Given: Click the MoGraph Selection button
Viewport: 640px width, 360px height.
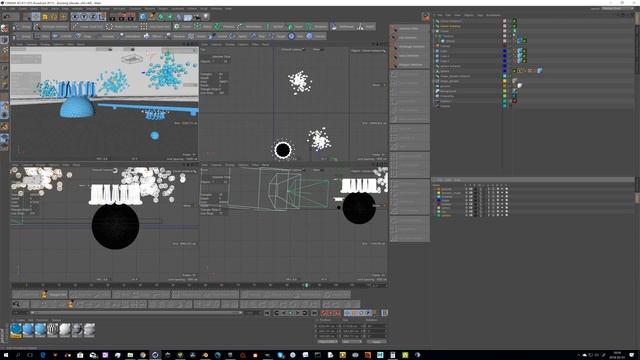Looking at the screenshot, I should pyautogui.click(x=51, y=27).
